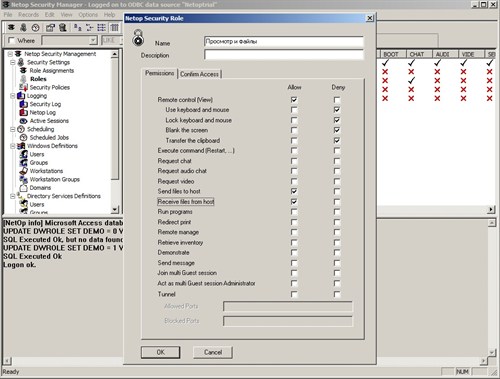Click roles list horizontal scroll right arrow

click(x=491, y=209)
